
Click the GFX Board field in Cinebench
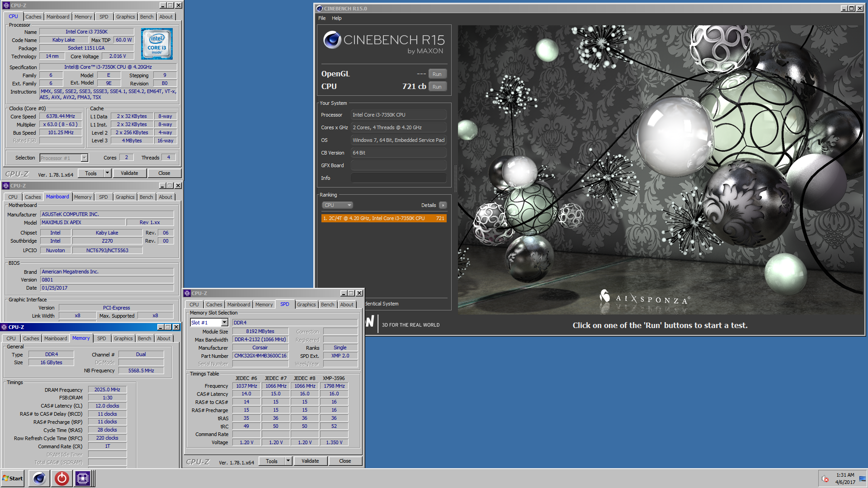[399, 165]
